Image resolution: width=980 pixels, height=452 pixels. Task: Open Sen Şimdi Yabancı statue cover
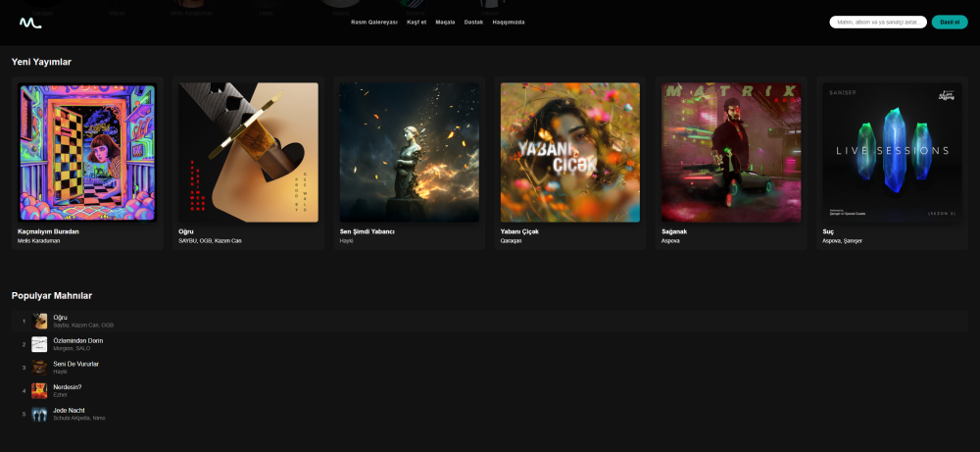(x=410, y=153)
